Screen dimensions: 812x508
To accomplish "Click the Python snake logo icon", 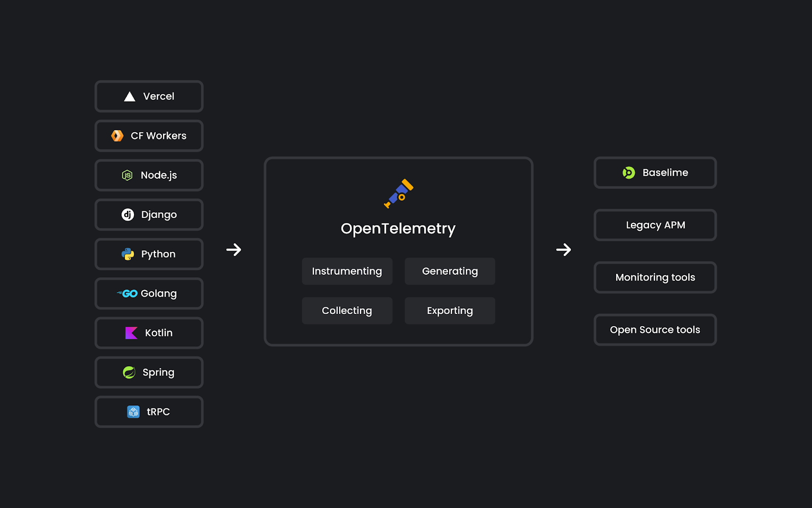I will (128, 254).
